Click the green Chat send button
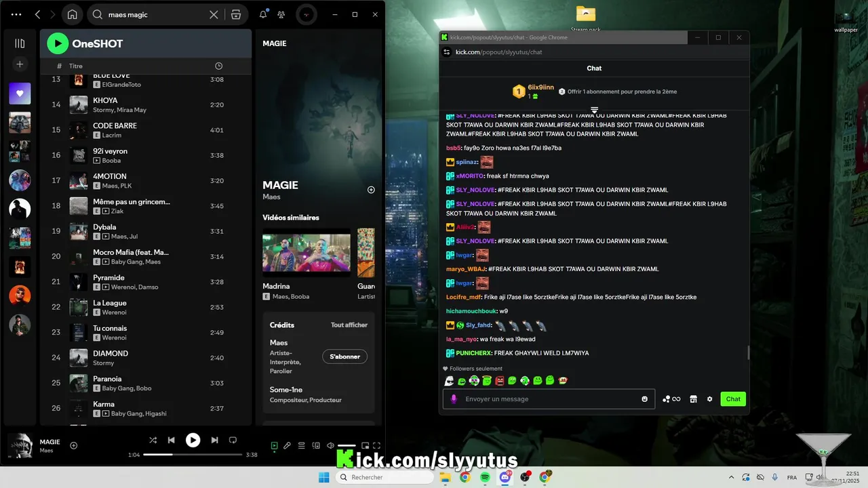Viewport: 868px width, 488px height. [x=733, y=399]
